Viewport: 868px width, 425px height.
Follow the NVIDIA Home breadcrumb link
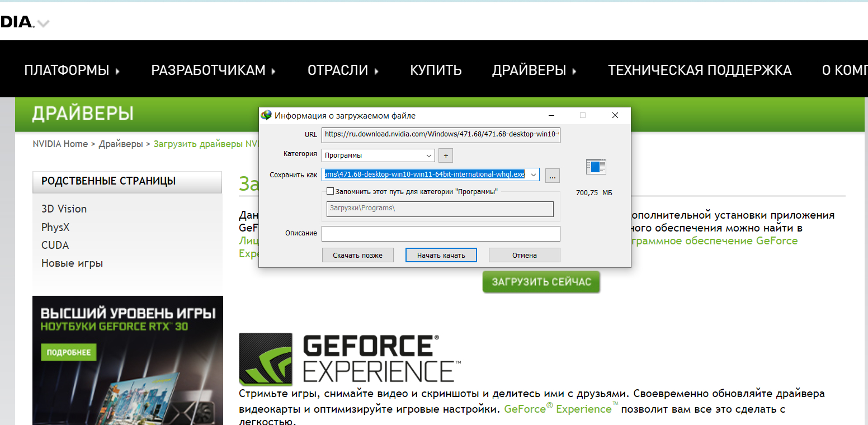tap(60, 144)
